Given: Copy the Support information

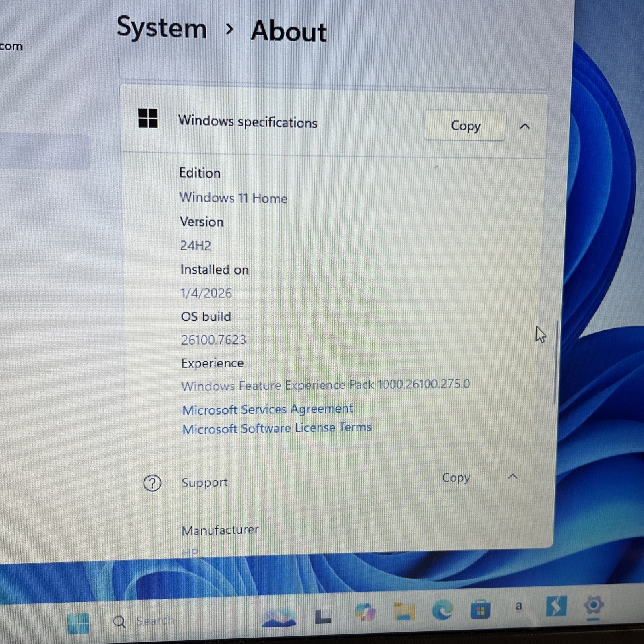Looking at the screenshot, I should coord(456,478).
